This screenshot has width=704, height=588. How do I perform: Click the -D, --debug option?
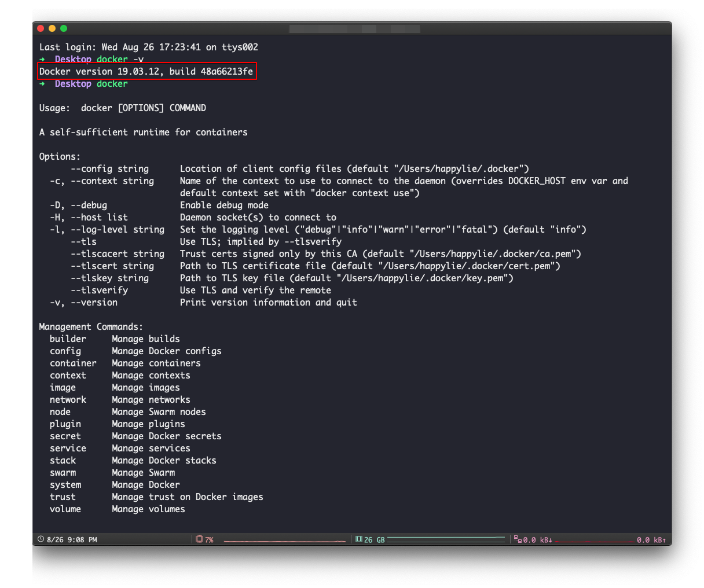coord(79,205)
